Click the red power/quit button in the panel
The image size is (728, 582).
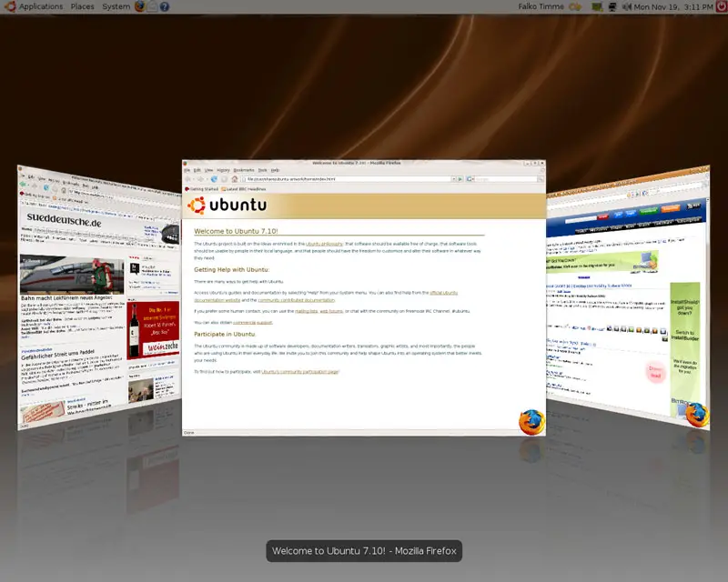[x=722, y=6]
